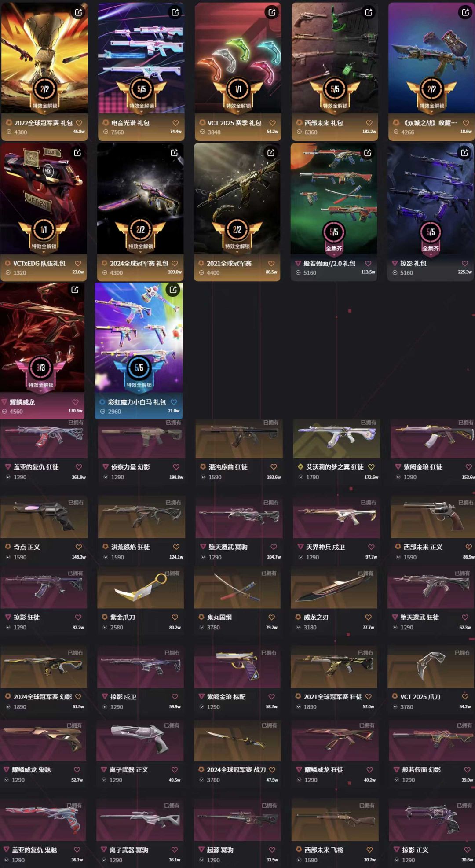Click share icon on 2022全球冠军赛 礼包 card

78,12
